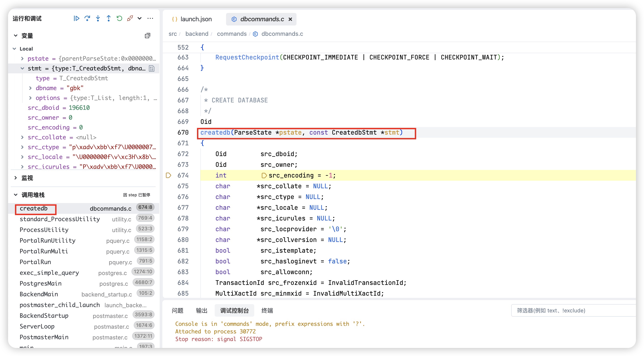
Task: Click the Step Out debug icon
Action: 108,18
